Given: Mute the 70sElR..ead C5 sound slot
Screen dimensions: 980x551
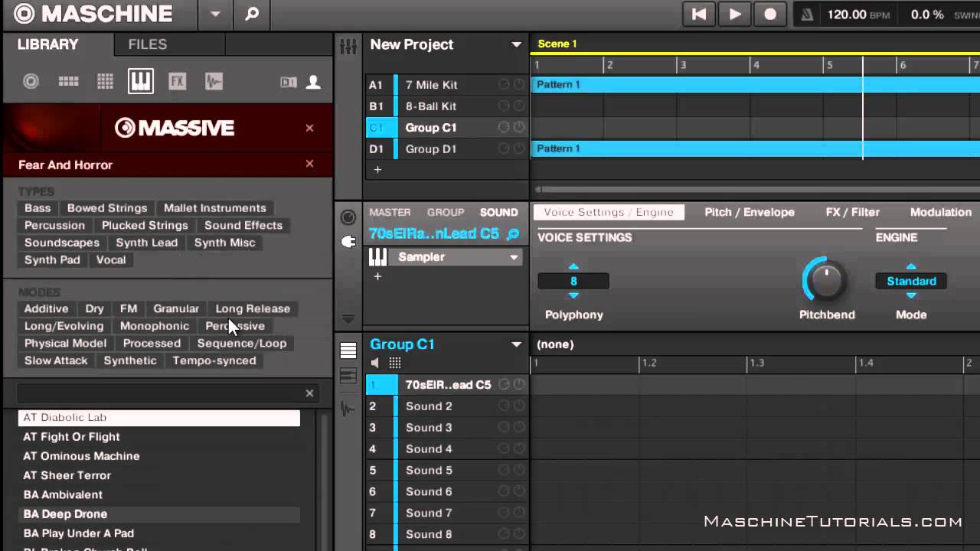Looking at the screenshot, I should point(504,385).
